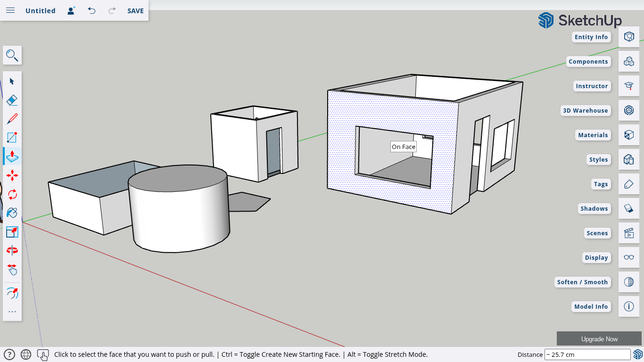Open the hamburger main menu
Image resolution: width=644 pixels, height=362 pixels.
point(10,10)
